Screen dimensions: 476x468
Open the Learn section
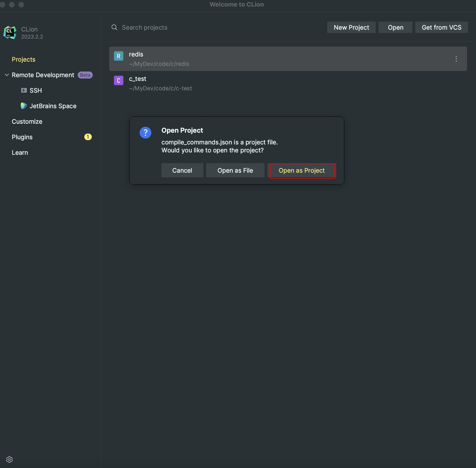pos(20,152)
